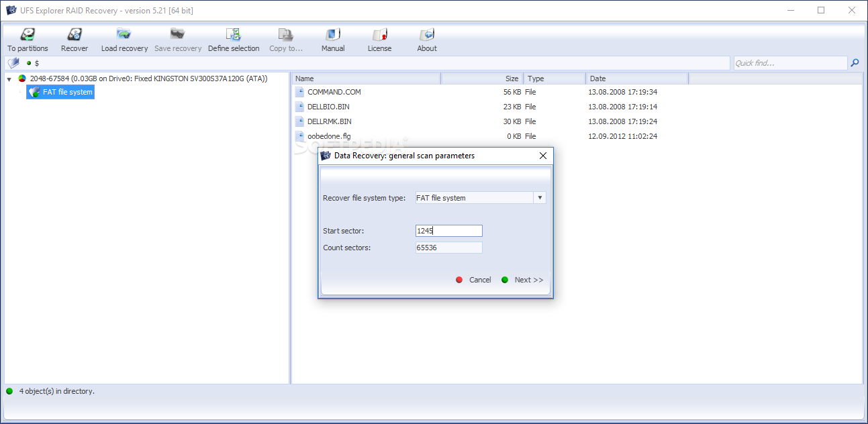This screenshot has width=868, height=424.
Task: Collapse the 2048-67584 drive tree node
Action: click(9, 79)
